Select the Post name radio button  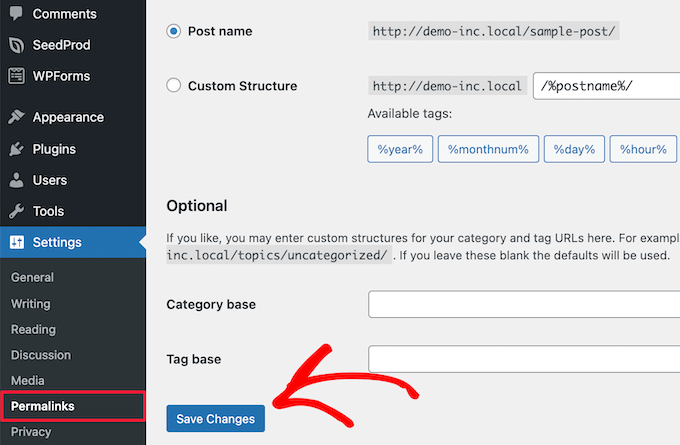(x=174, y=31)
